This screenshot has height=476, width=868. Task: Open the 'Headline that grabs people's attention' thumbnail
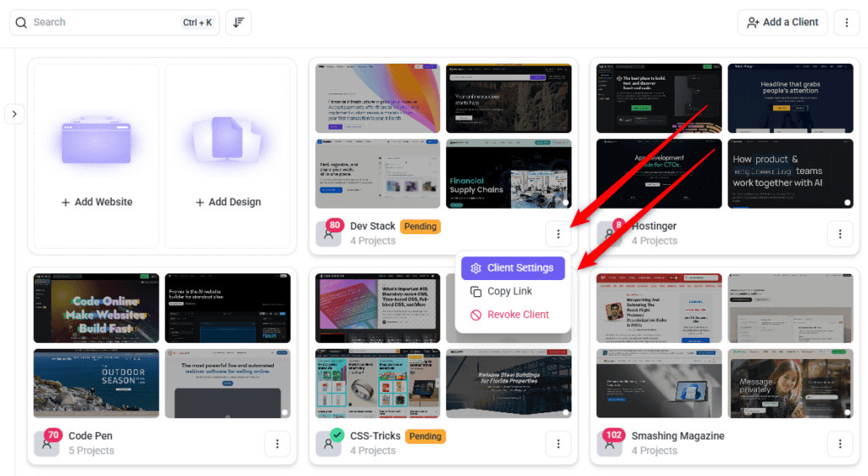click(x=790, y=98)
